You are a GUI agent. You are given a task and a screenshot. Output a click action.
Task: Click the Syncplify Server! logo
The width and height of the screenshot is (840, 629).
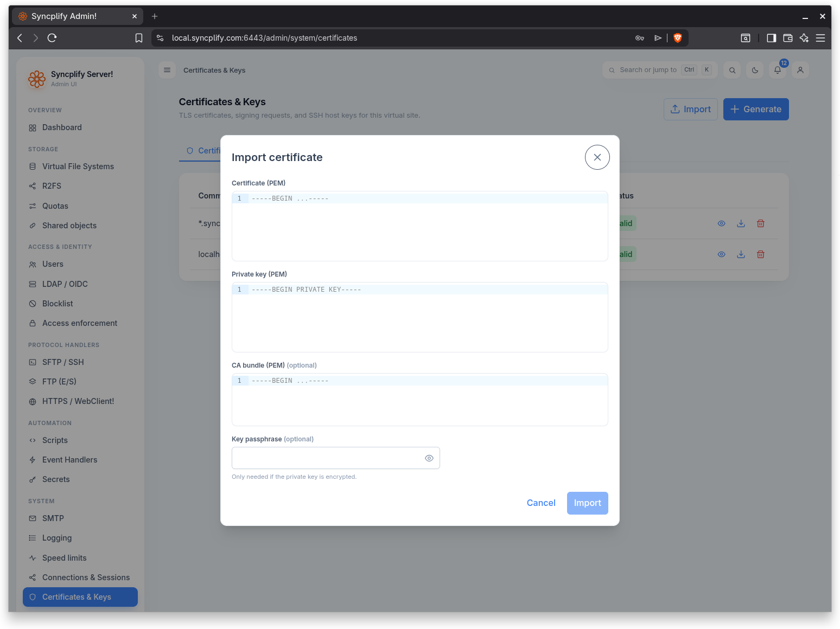pos(37,79)
